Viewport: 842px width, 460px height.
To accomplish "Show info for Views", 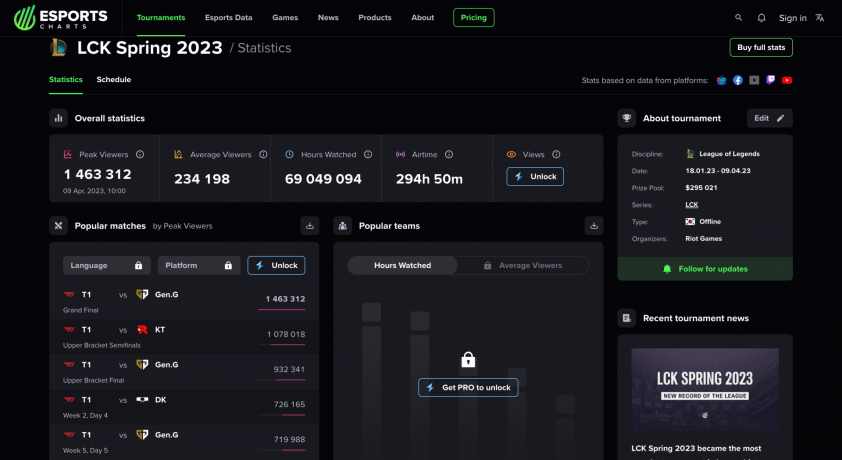I will (556, 155).
